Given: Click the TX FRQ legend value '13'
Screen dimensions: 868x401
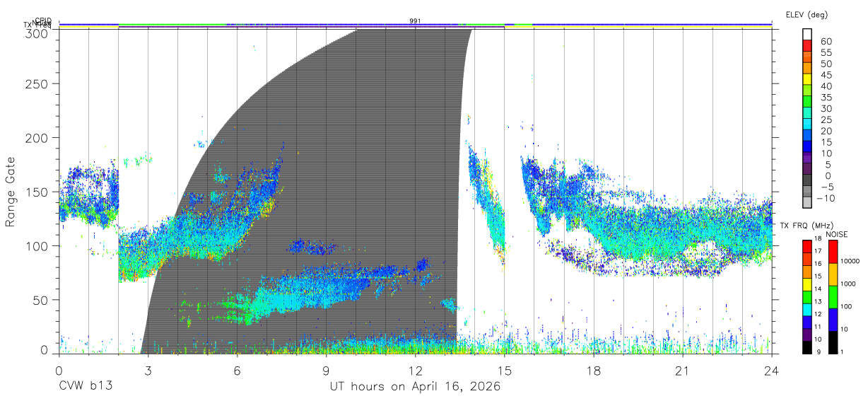Looking at the screenshot, I should point(817,302).
